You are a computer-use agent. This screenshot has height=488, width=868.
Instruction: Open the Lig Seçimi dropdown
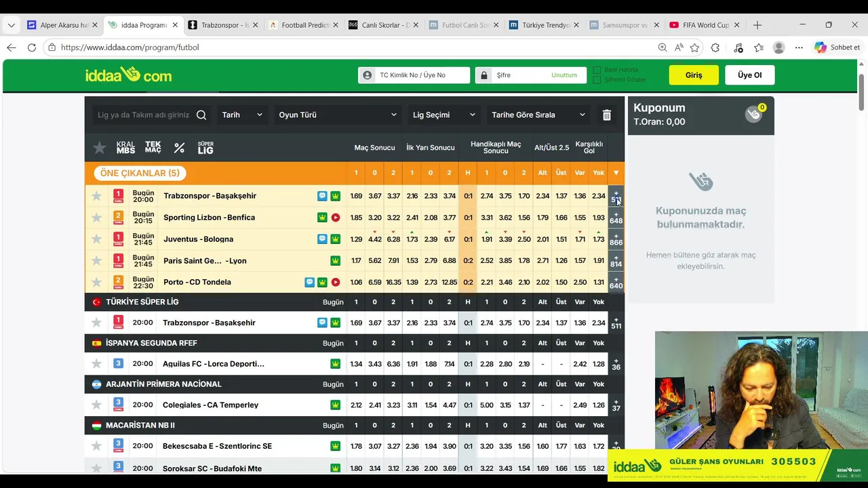click(443, 115)
